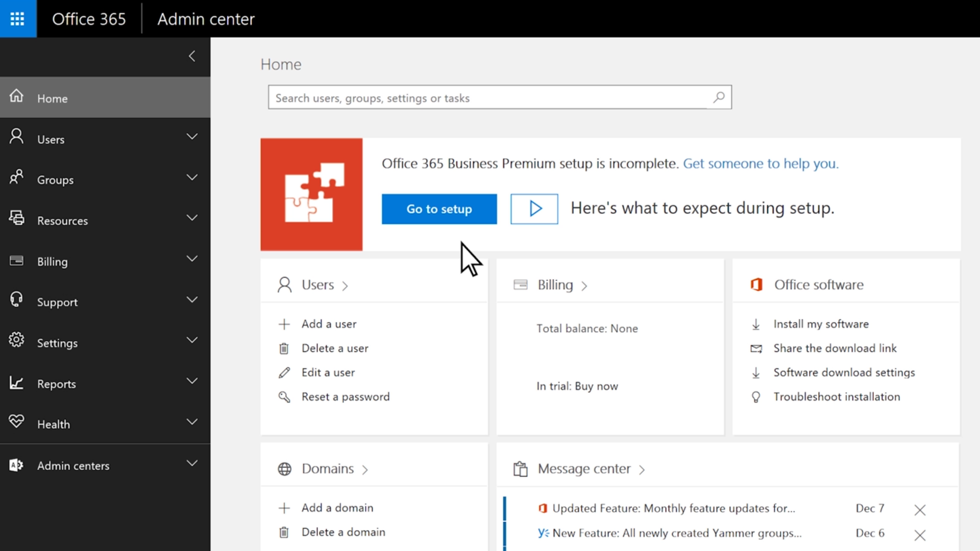Click the Add a user plus icon

[284, 324]
